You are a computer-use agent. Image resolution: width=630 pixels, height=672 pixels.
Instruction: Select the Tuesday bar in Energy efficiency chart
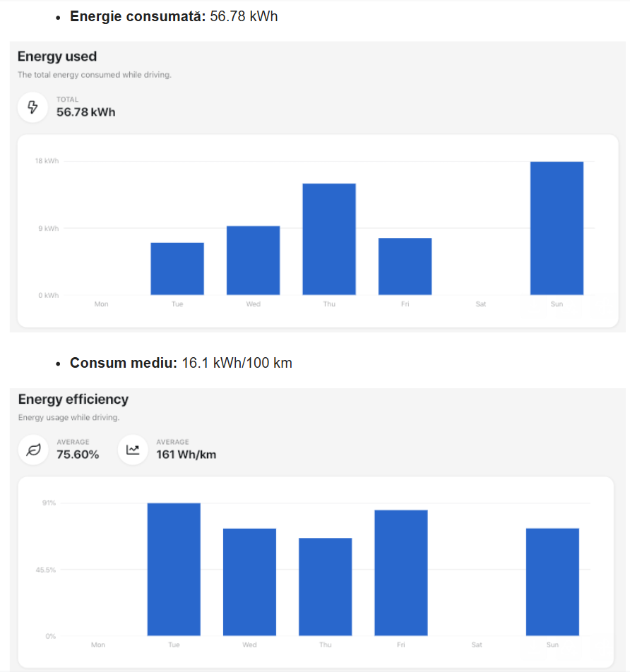point(174,569)
